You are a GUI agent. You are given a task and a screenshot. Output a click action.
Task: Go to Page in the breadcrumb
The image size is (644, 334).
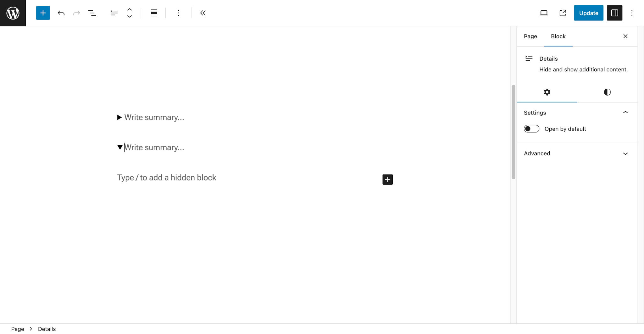tap(18, 329)
